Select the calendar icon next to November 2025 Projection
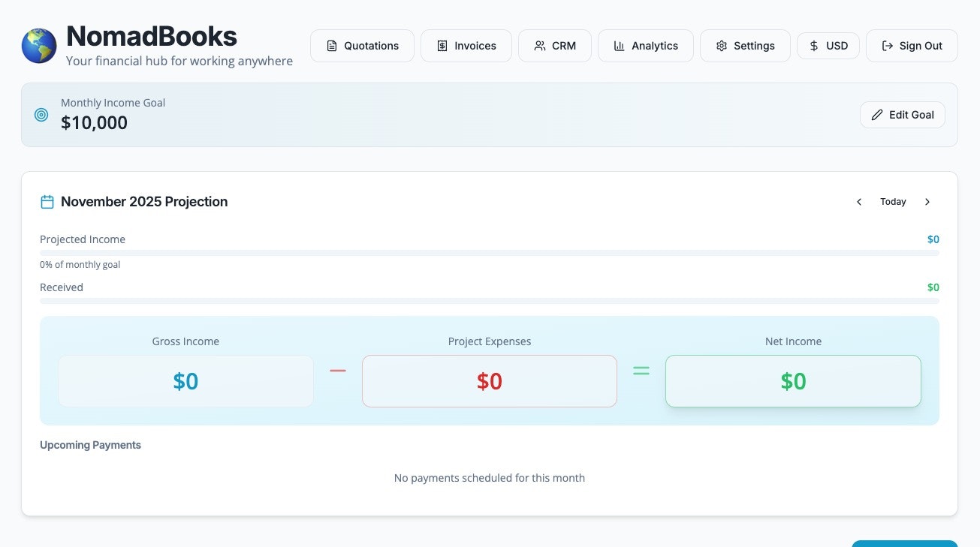 47,201
